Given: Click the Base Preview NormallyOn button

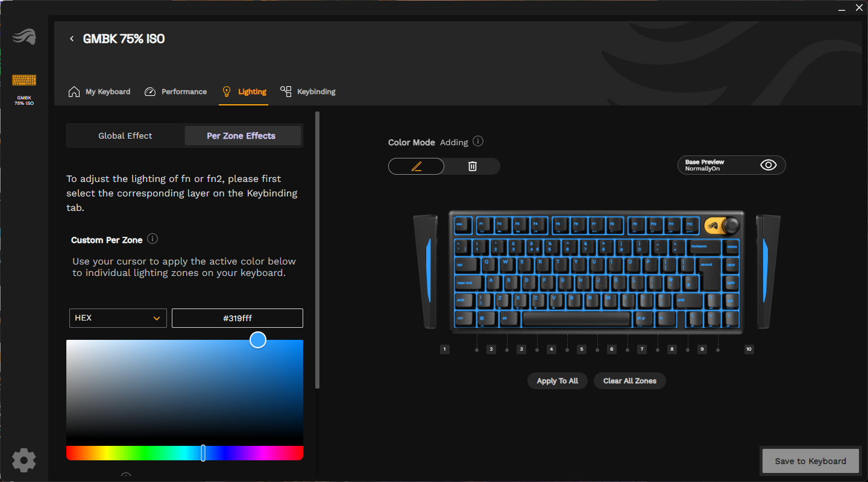Looking at the screenshot, I should tap(732, 165).
